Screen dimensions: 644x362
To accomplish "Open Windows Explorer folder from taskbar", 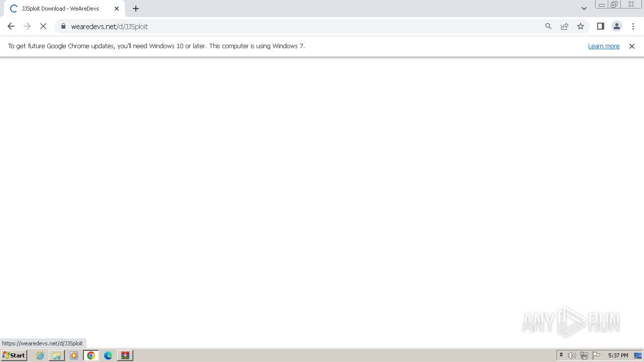I will coord(57,355).
